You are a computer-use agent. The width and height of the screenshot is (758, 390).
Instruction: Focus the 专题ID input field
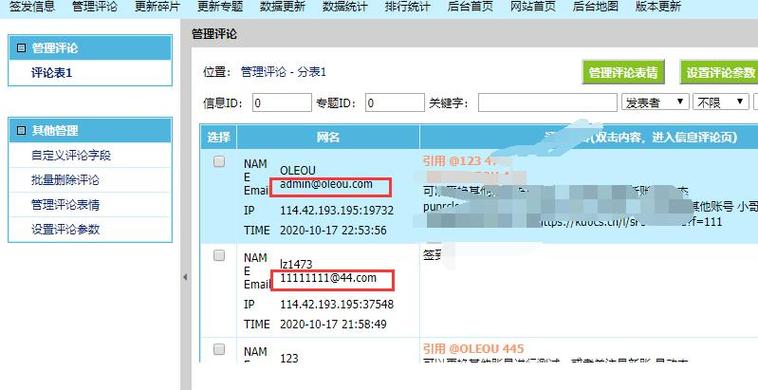[x=395, y=103]
